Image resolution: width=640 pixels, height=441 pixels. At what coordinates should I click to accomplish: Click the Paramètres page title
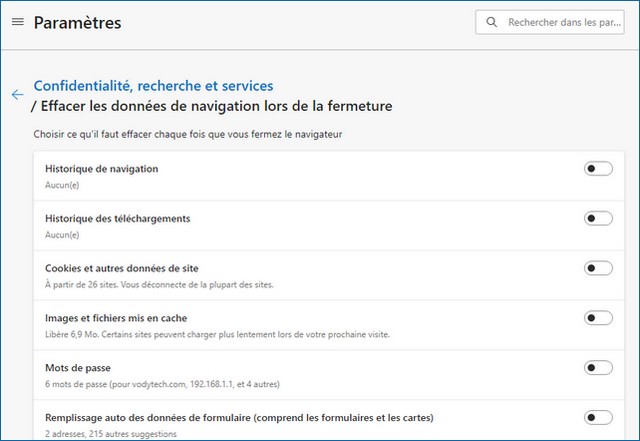(x=78, y=22)
